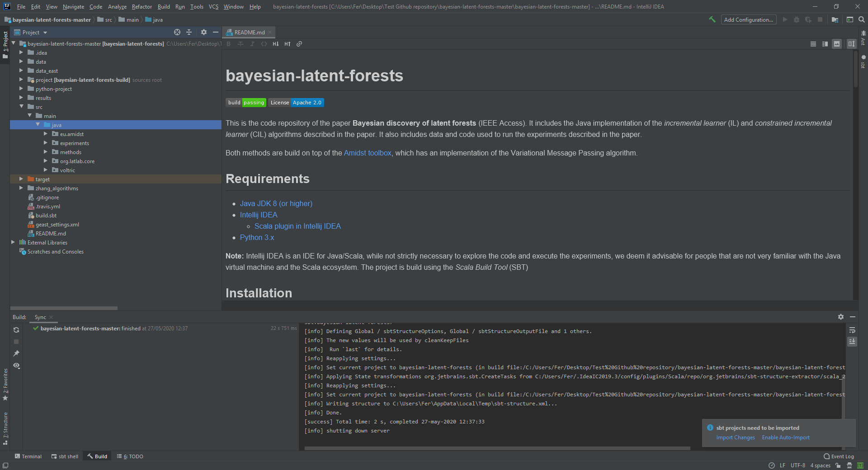The height and width of the screenshot is (470, 868).
Task: Toggle soft-wrap in build output
Action: 852,330
